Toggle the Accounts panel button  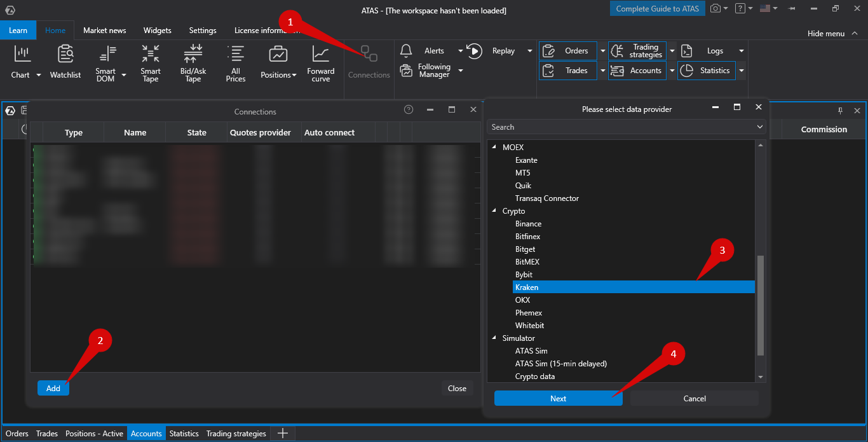pyautogui.click(x=637, y=71)
